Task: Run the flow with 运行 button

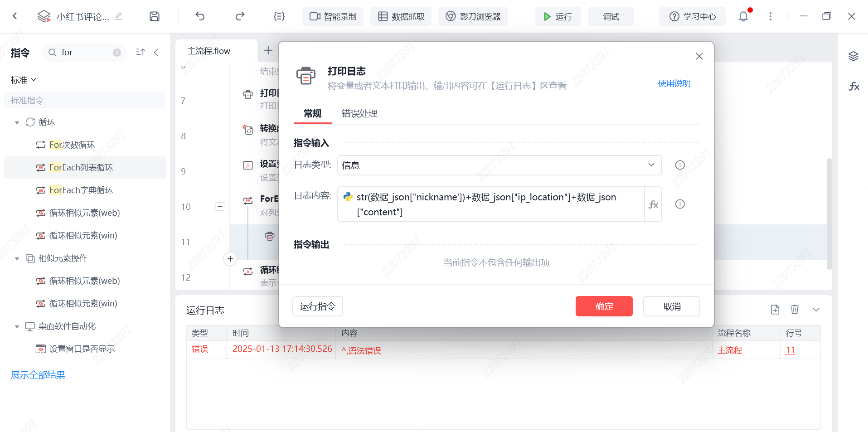Action: point(558,16)
